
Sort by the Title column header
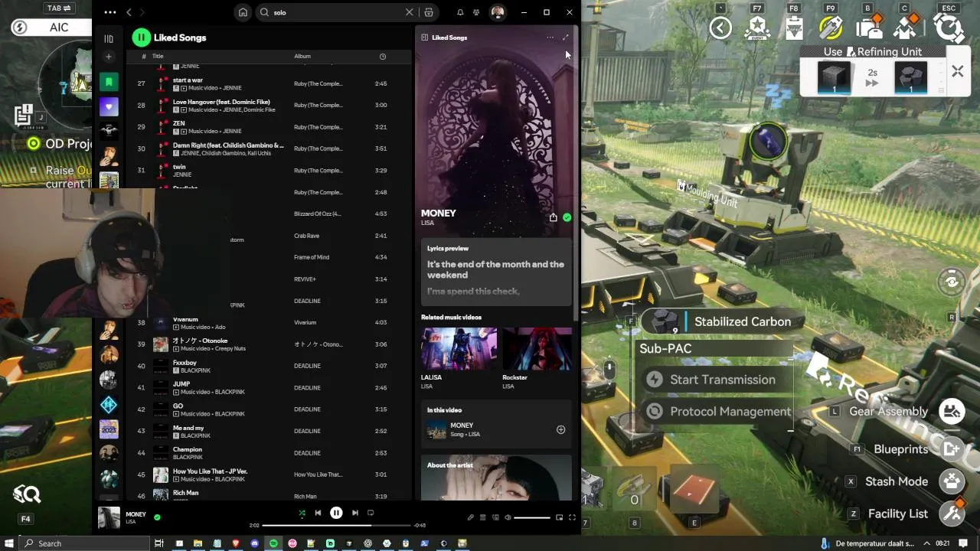(x=158, y=56)
